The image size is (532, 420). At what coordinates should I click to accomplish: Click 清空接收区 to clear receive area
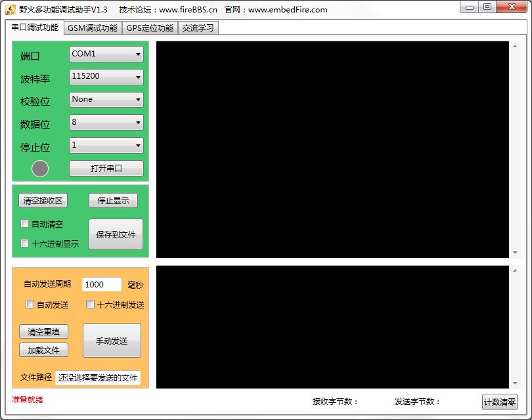coord(43,200)
